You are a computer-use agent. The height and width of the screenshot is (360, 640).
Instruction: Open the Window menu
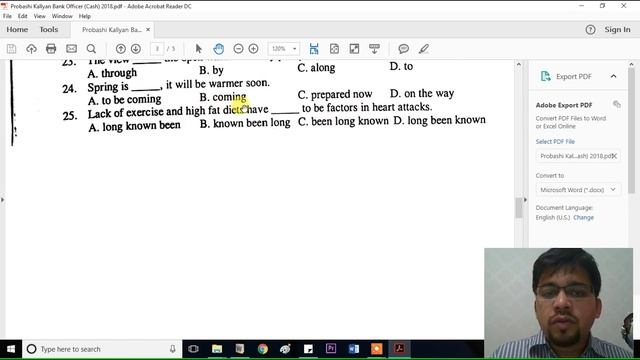point(62,16)
